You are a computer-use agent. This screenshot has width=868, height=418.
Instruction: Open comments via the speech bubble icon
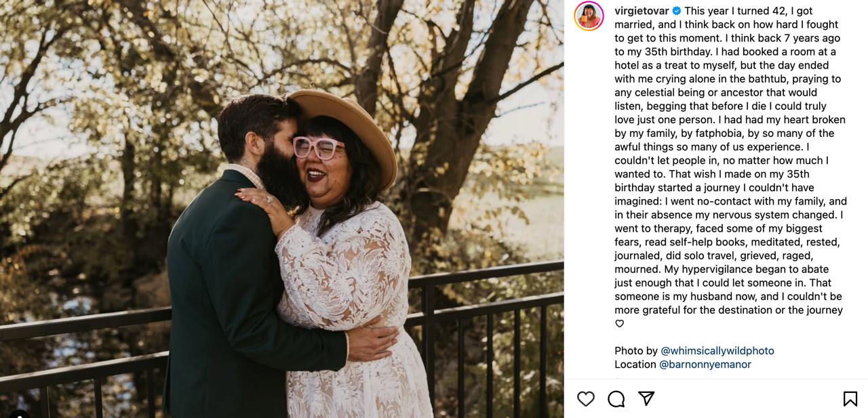[x=616, y=399]
